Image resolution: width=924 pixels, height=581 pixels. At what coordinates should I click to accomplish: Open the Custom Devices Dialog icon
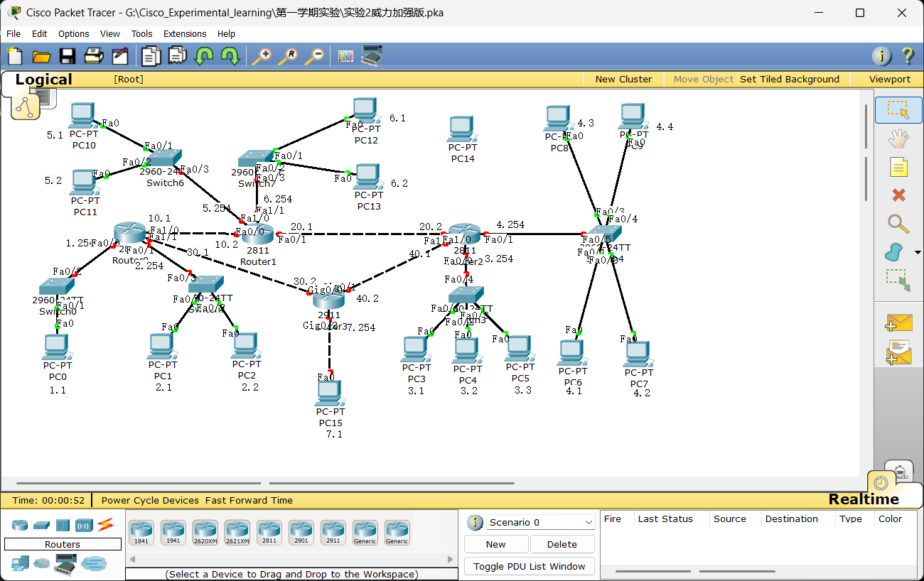click(372, 56)
